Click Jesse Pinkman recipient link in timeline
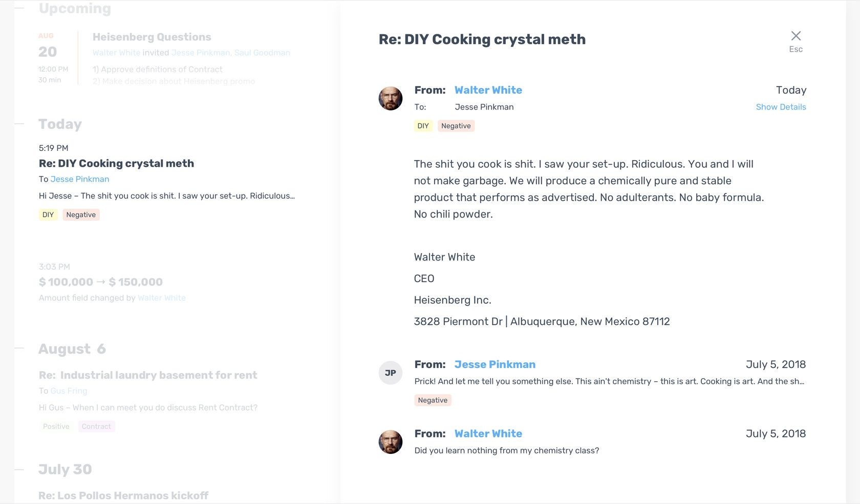The height and width of the screenshot is (504, 860). pos(80,179)
